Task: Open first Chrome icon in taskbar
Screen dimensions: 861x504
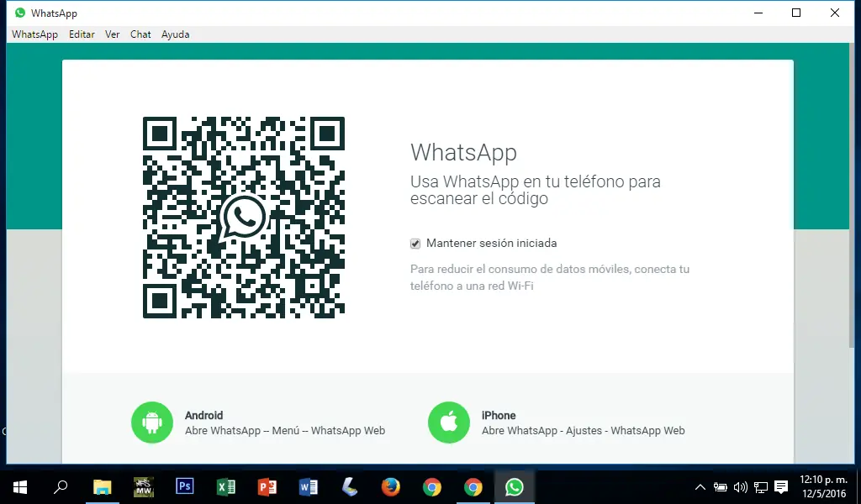Action: pyautogui.click(x=432, y=487)
